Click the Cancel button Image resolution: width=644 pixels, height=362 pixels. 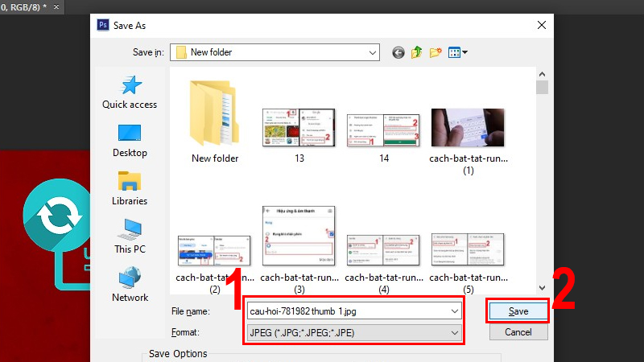point(518,332)
